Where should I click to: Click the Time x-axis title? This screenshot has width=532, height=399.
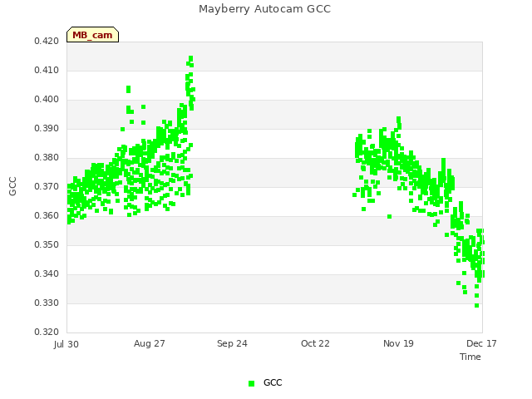click(x=470, y=357)
